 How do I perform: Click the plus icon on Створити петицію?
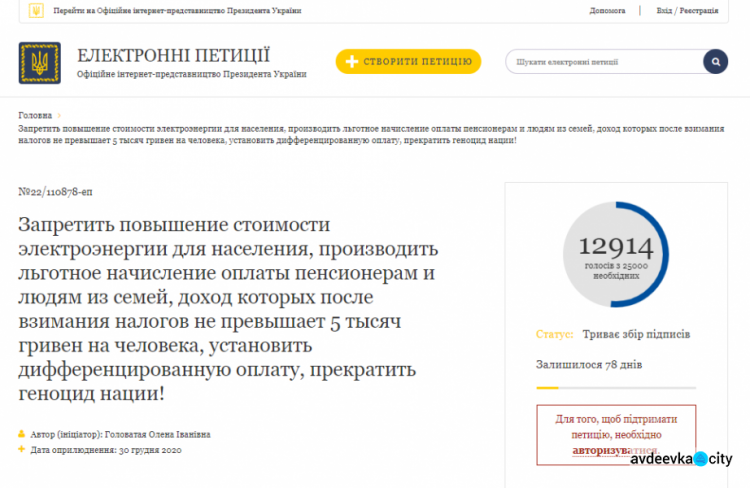pos(351,62)
